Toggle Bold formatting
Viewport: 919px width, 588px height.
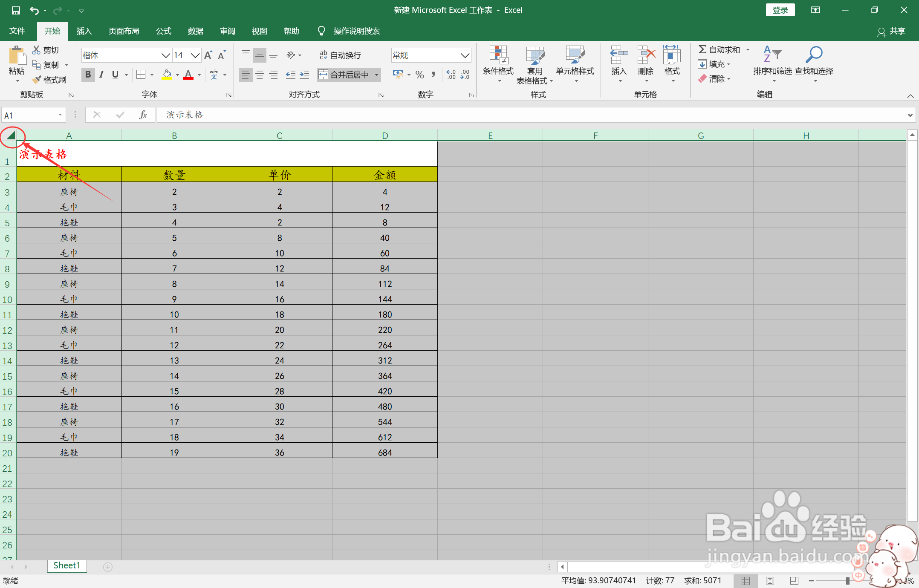point(88,75)
